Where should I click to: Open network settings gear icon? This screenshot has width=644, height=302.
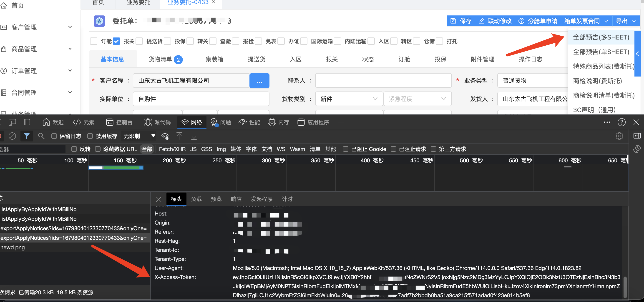point(619,136)
